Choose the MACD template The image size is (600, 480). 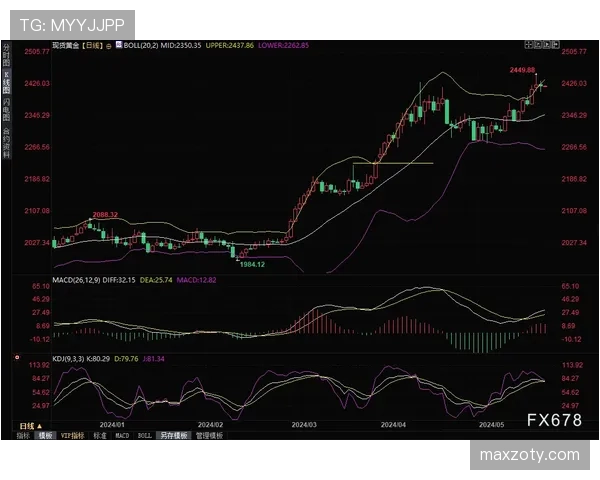coord(122,436)
